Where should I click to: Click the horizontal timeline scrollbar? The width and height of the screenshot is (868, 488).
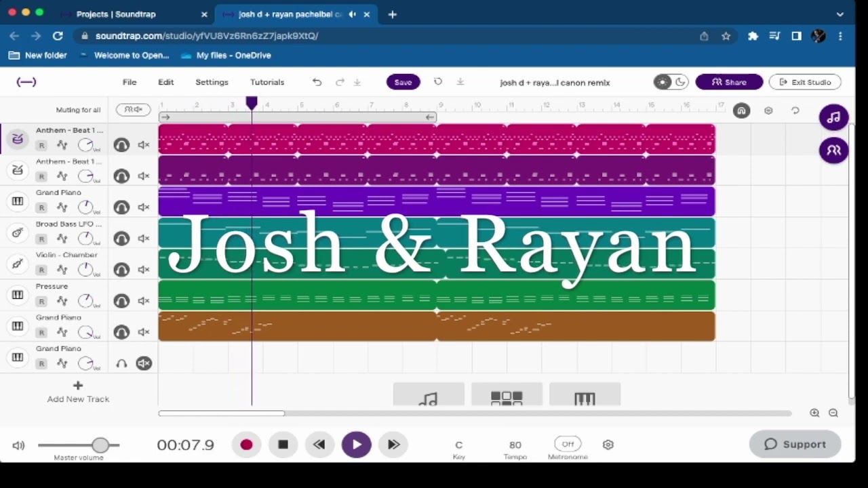click(222, 413)
